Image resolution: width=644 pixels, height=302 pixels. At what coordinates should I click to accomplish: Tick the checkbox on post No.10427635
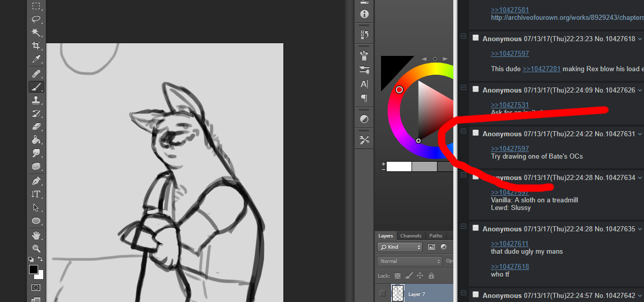tap(476, 228)
